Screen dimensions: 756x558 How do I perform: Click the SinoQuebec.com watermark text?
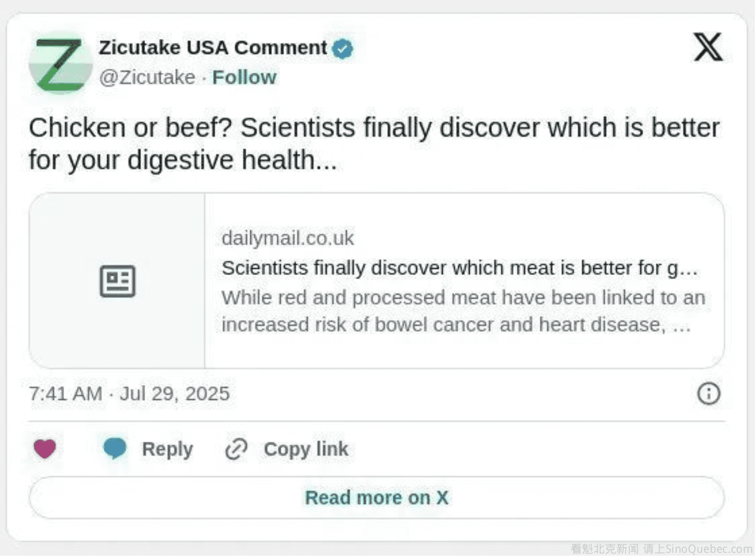pos(661,549)
